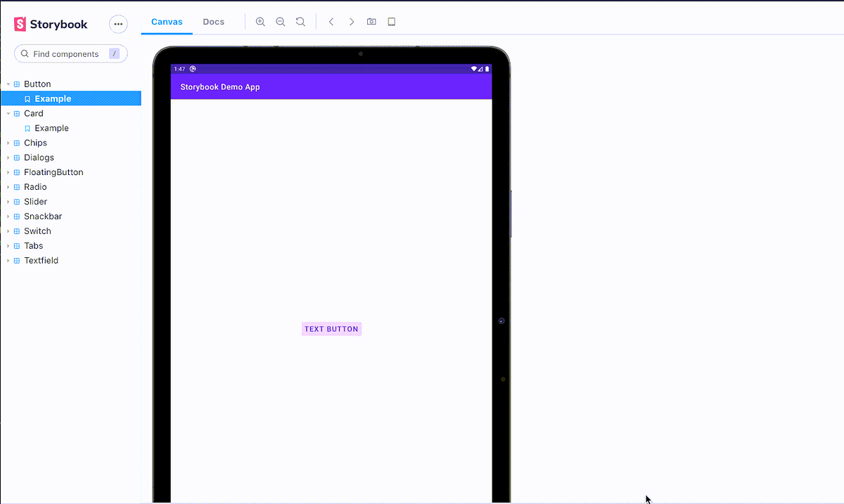844x504 pixels.
Task: Switch to the Docs tab
Action: click(x=213, y=22)
